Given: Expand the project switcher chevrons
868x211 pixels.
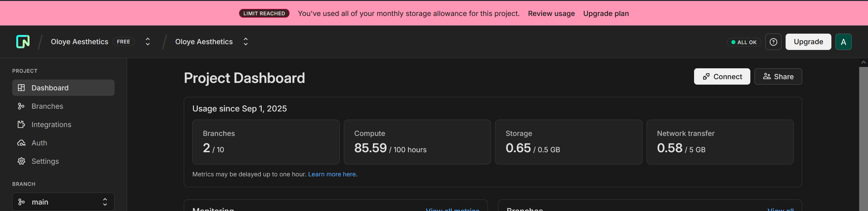Looking at the screenshot, I should (246, 42).
